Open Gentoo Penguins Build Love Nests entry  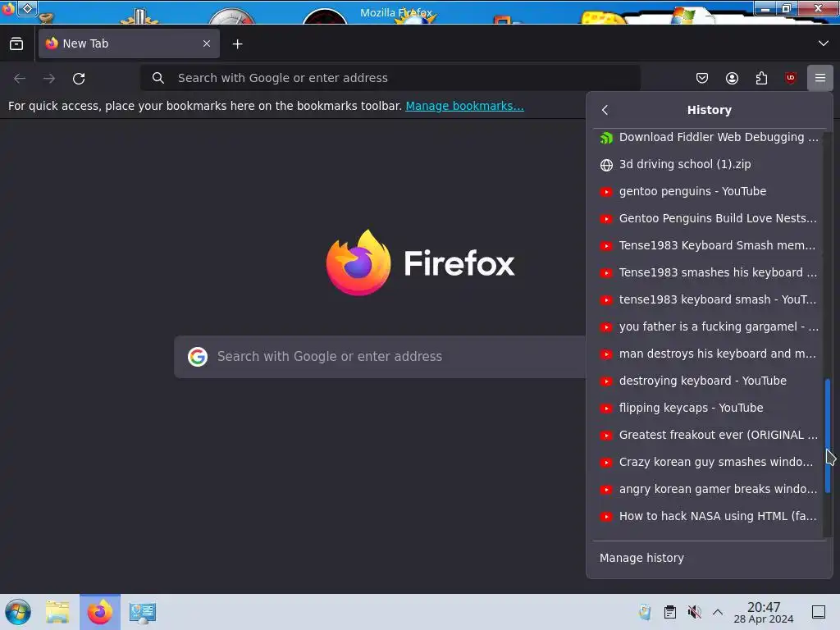click(708, 218)
